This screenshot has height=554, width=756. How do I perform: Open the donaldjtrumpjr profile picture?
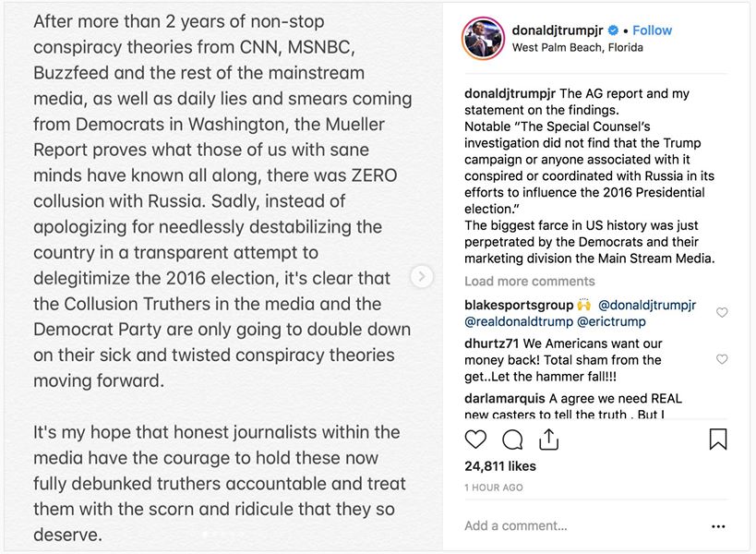482,39
